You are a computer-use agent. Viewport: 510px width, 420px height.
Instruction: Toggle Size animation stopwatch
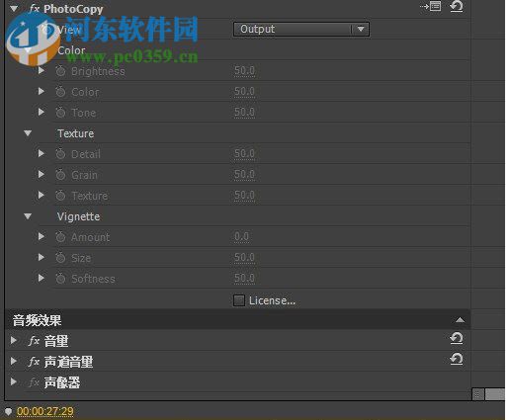60,258
